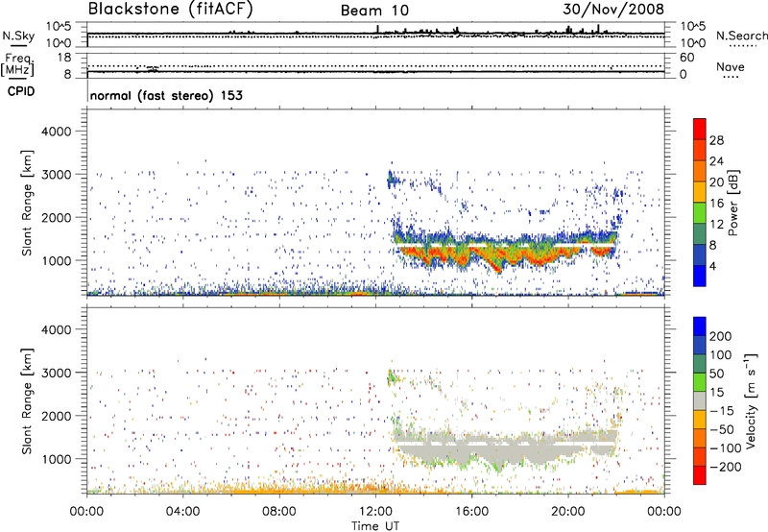Click "normal (fast stereo) 153" text
This screenshot has height=532, width=768.
(x=166, y=95)
